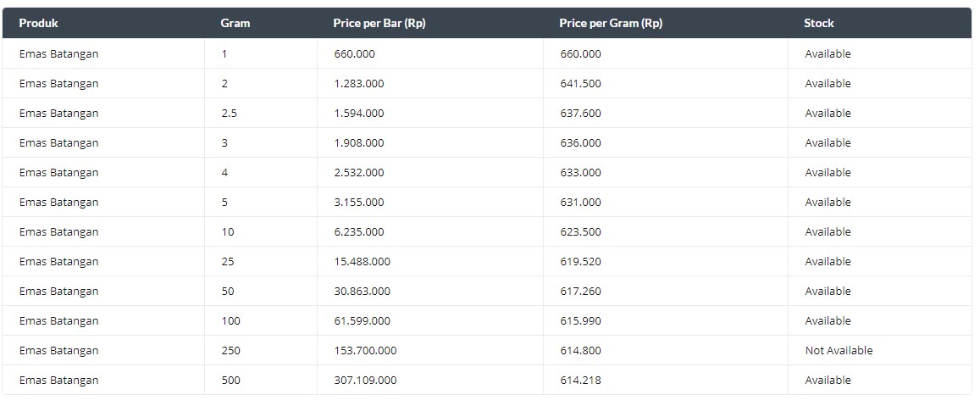Click the 1.283.000 price cell
The height and width of the screenshot is (406, 980).
(x=359, y=83)
